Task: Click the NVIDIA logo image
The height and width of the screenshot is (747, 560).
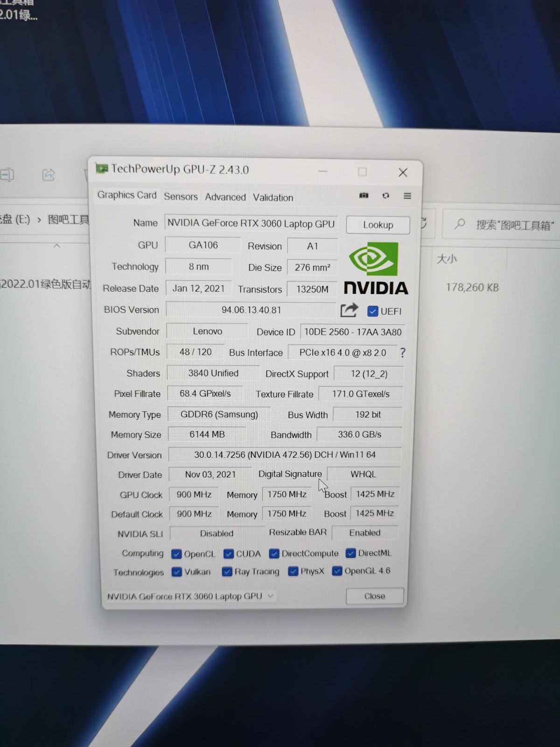Action: click(x=376, y=269)
